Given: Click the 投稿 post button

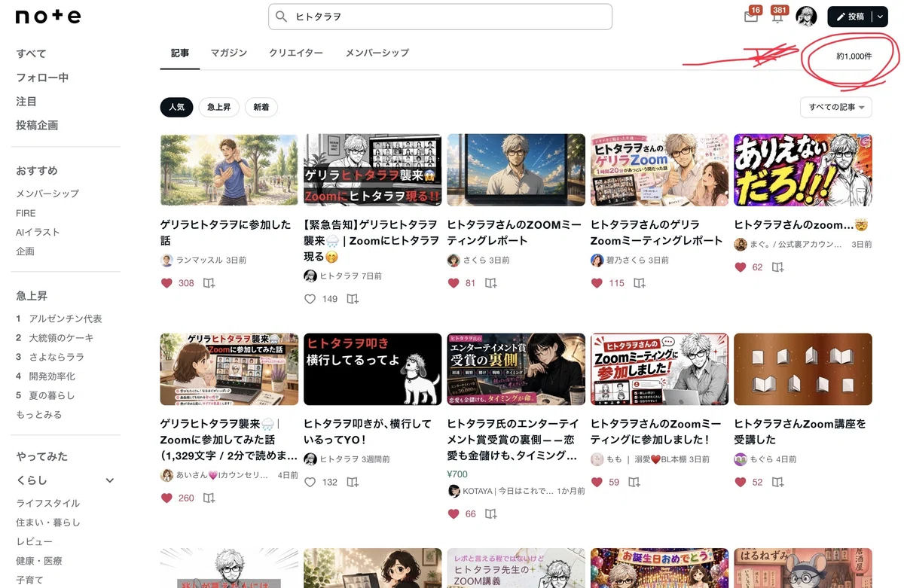Looking at the screenshot, I should (851, 17).
